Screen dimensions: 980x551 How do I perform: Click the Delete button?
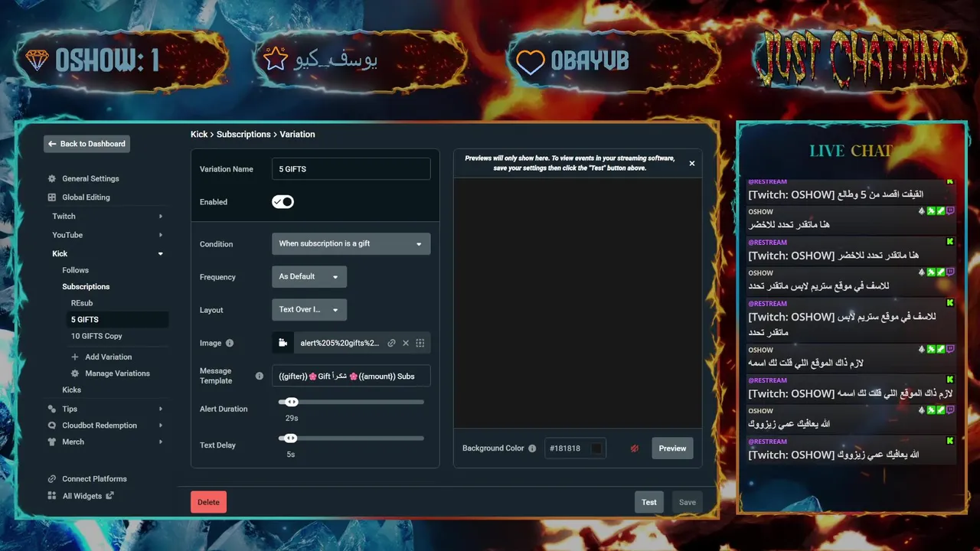[208, 502]
